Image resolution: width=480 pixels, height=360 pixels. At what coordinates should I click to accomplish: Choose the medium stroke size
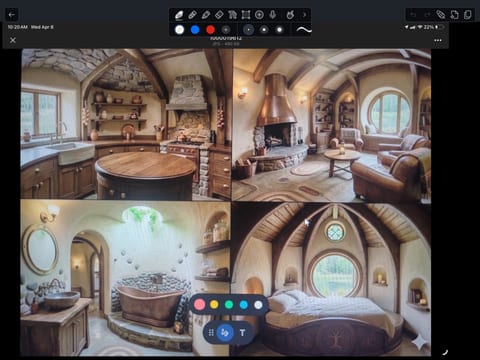click(264, 30)
